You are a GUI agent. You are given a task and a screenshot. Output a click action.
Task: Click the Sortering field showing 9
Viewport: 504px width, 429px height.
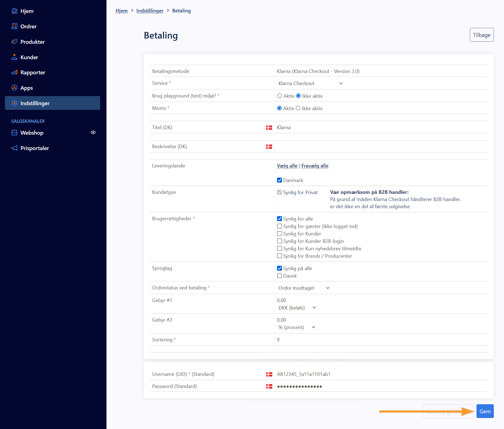(381, 340)
